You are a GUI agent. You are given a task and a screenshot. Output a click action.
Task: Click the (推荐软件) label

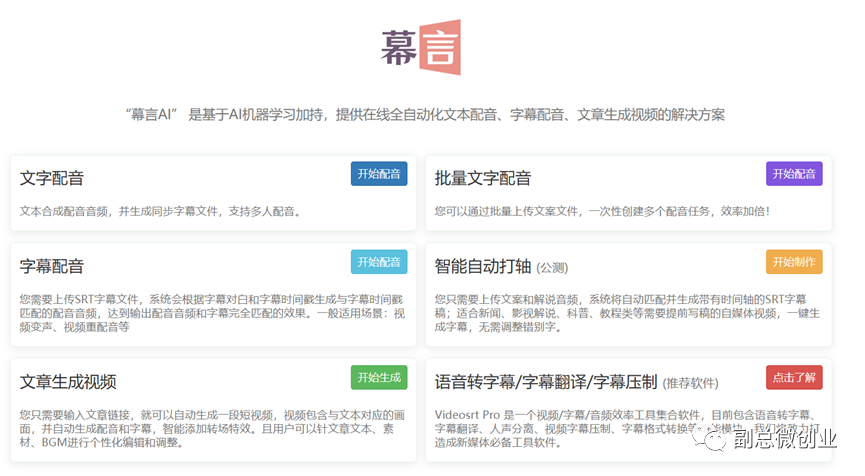[691, 383]
